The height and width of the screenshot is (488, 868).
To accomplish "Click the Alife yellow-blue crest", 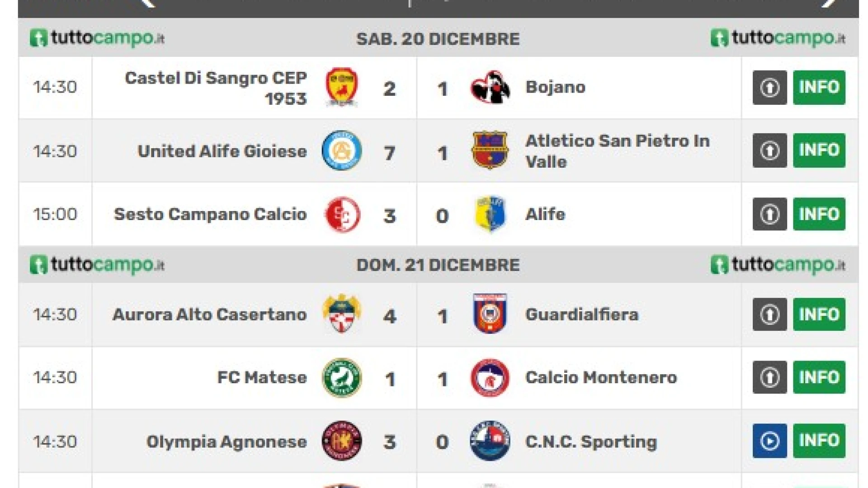I will pyautogui.click(x=490, y=215).
